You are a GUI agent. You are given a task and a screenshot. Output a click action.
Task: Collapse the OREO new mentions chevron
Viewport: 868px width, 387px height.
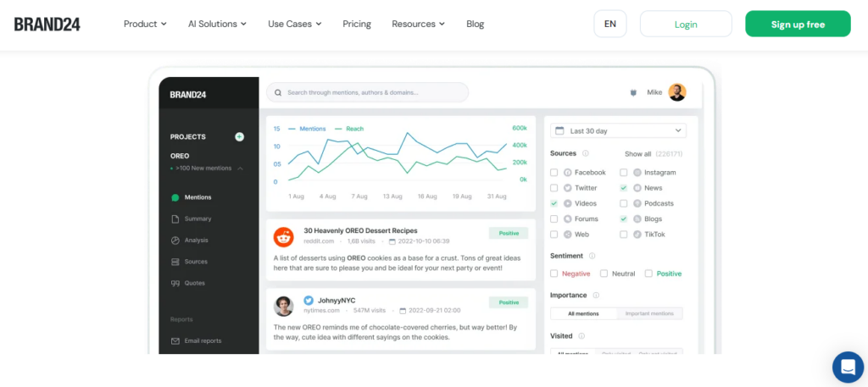coord(240,168)
